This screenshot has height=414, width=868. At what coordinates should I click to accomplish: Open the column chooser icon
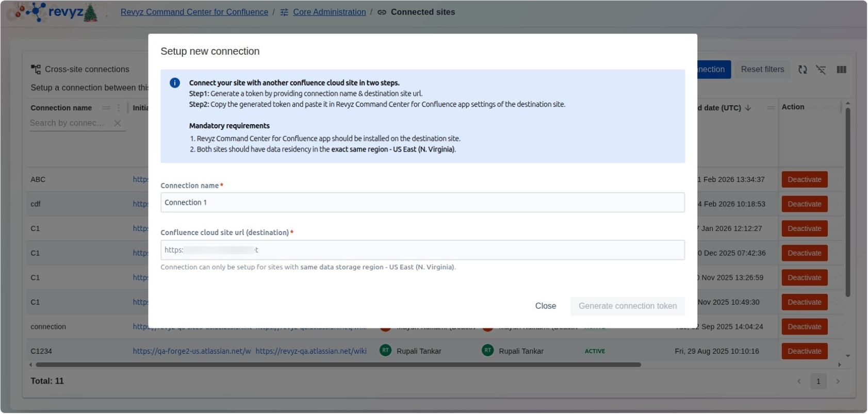click(x=841, y=70)
